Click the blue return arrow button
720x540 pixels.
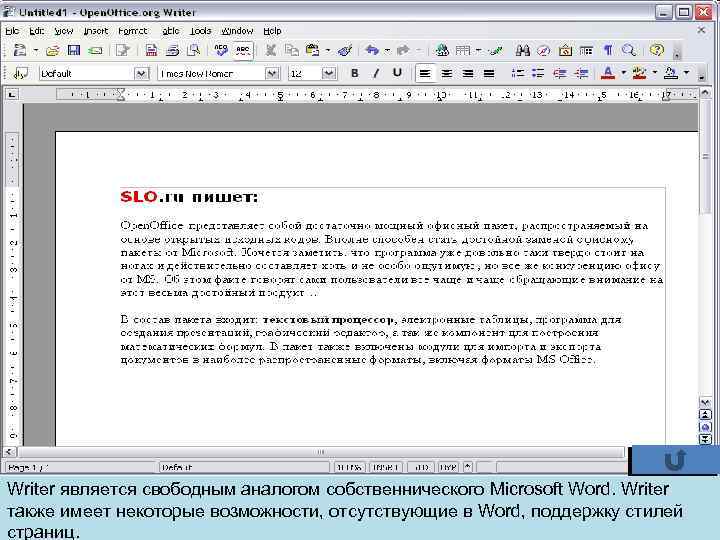click(x=674, y=460)
